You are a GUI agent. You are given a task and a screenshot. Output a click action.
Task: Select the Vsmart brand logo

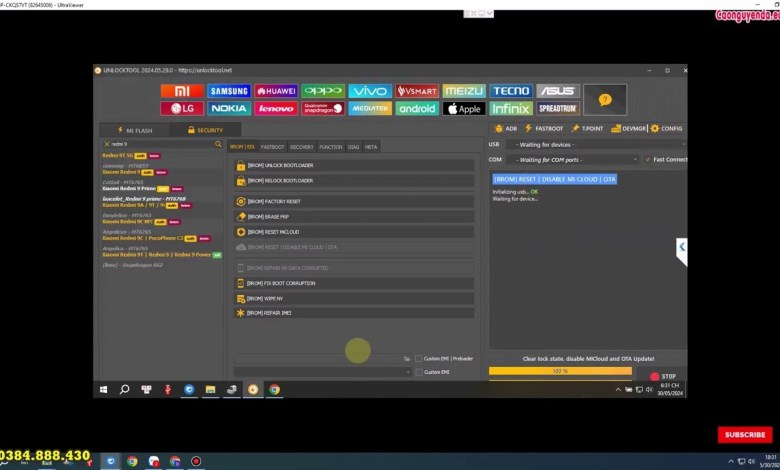tap(417, 91)
